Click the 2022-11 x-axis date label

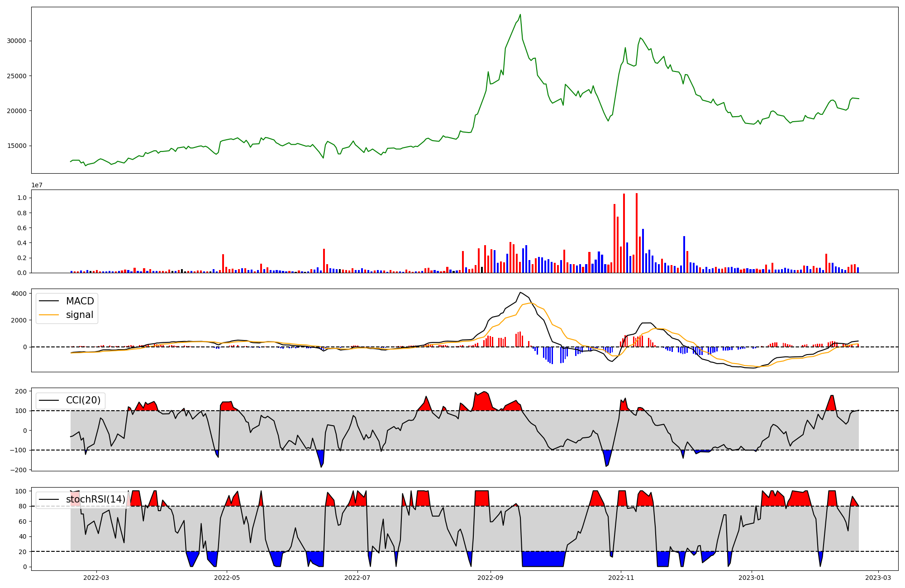(x=621, y=578)
